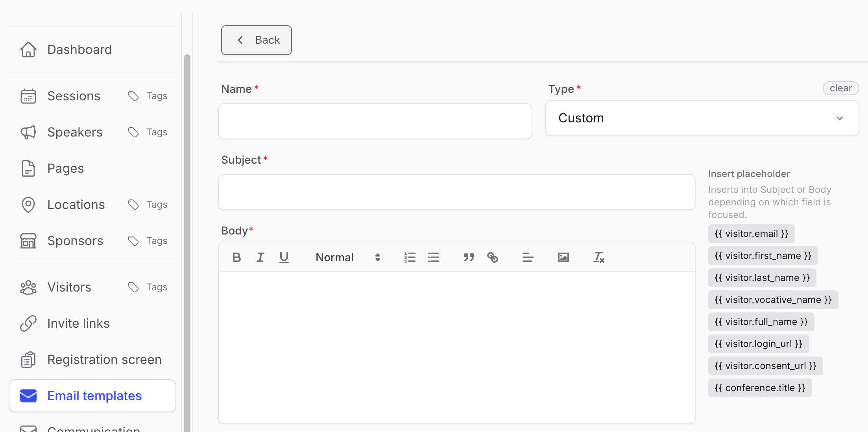This screenshot has width=868, height=432.
Task: Focus the Subject input field
Action: (456, 192)
